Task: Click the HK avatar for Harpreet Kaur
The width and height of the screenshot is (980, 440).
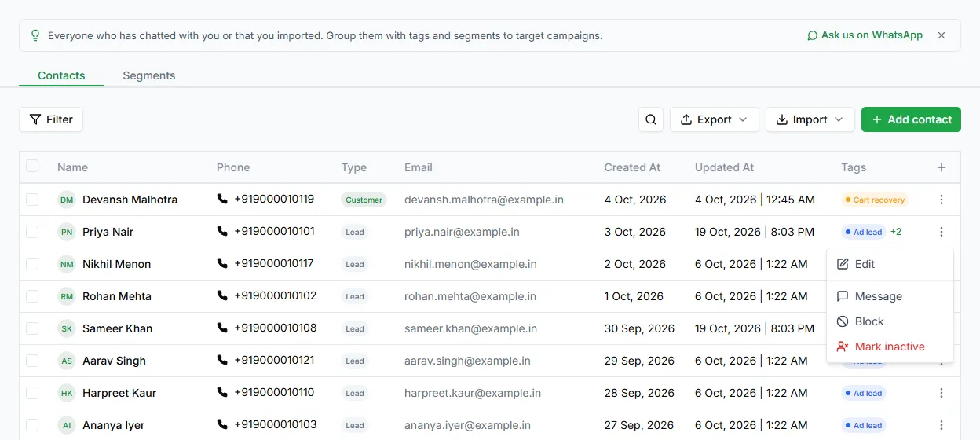Action: coord(67,393)
